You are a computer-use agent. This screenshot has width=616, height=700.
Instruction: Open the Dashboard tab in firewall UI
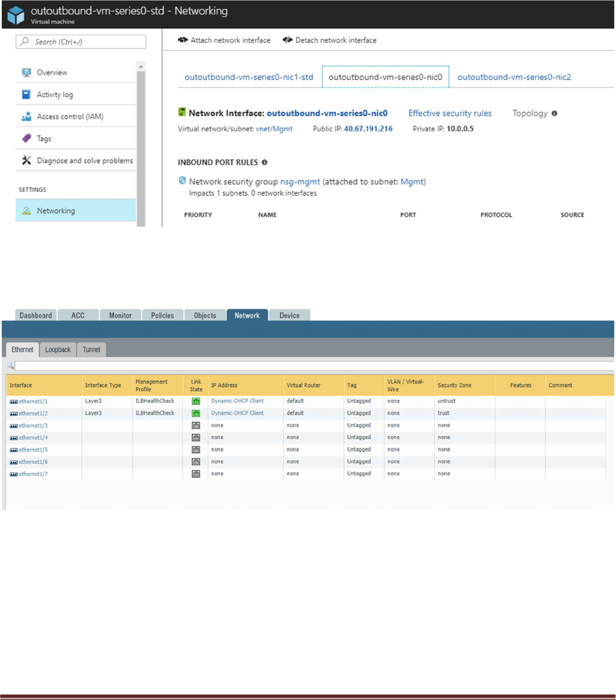[36, 315]
